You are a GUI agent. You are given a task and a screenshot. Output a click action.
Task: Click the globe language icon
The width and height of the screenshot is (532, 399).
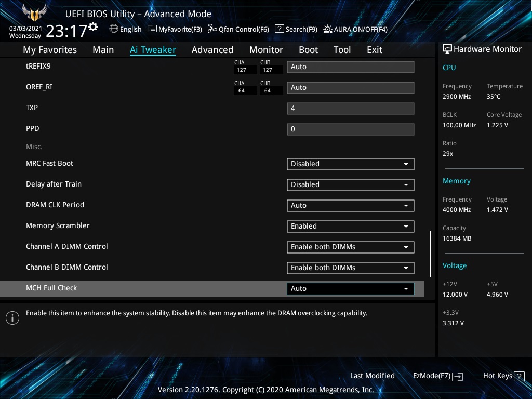click(x=114, y=29)
